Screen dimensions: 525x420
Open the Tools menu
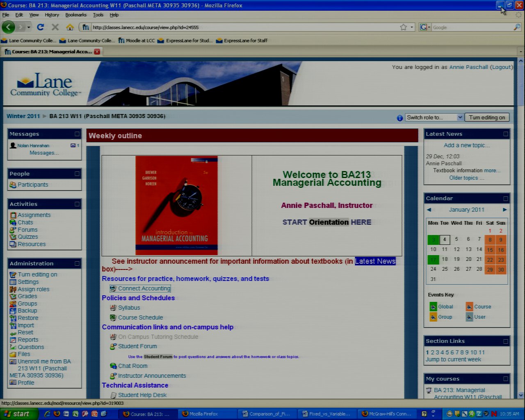(x=98, y=15)
